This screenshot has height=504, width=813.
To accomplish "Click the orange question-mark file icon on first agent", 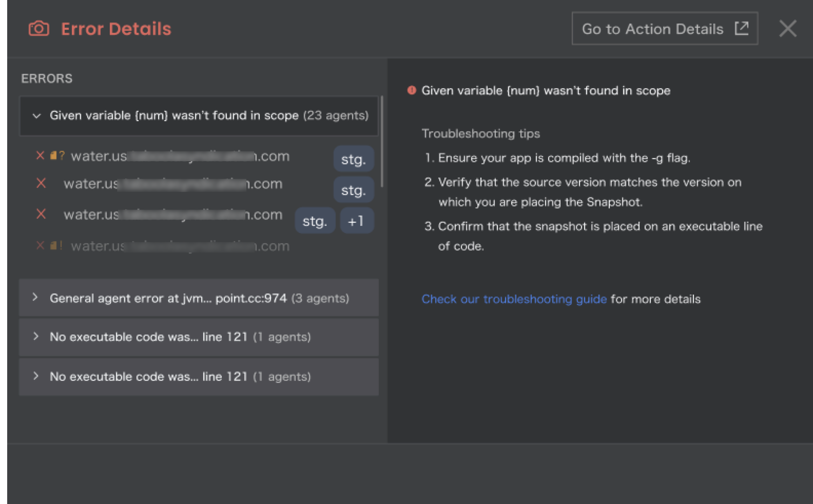I will point(57,156).
